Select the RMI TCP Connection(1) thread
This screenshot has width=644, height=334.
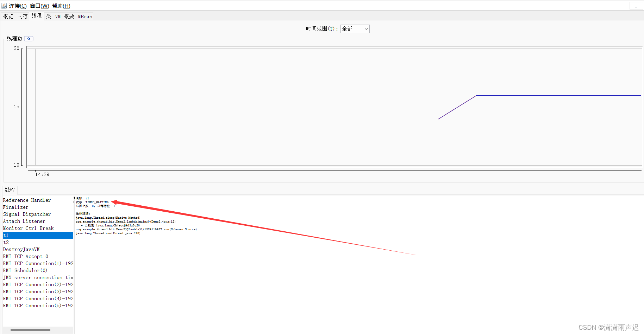point(38,263)
